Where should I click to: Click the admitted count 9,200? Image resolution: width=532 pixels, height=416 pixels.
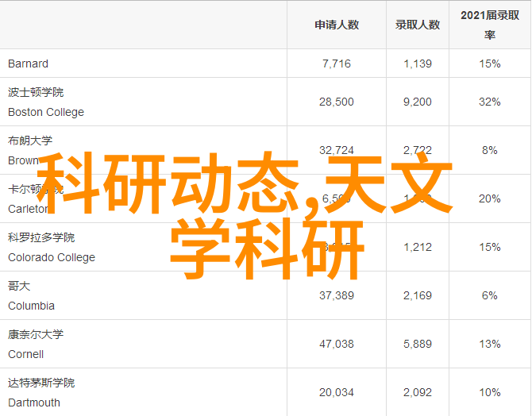(x=418, y=102)
